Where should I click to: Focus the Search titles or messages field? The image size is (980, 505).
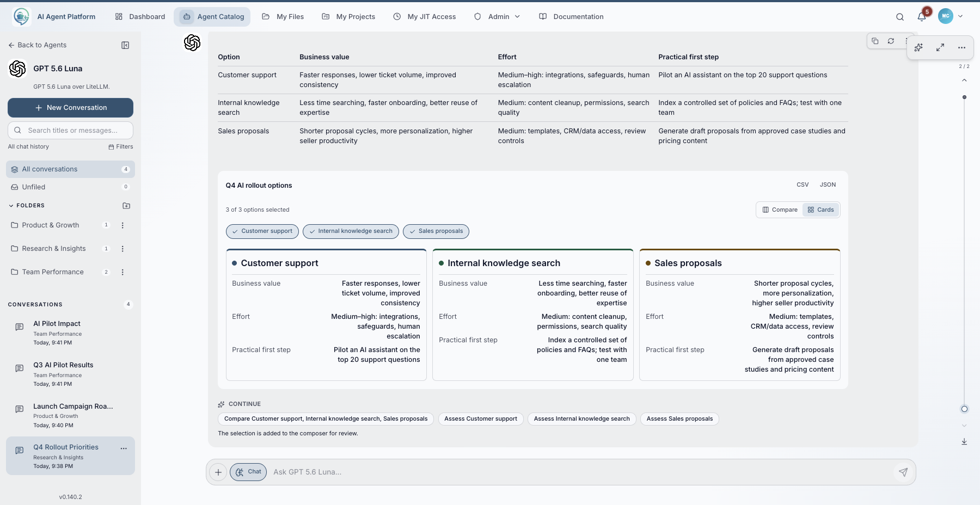point(70,131)
